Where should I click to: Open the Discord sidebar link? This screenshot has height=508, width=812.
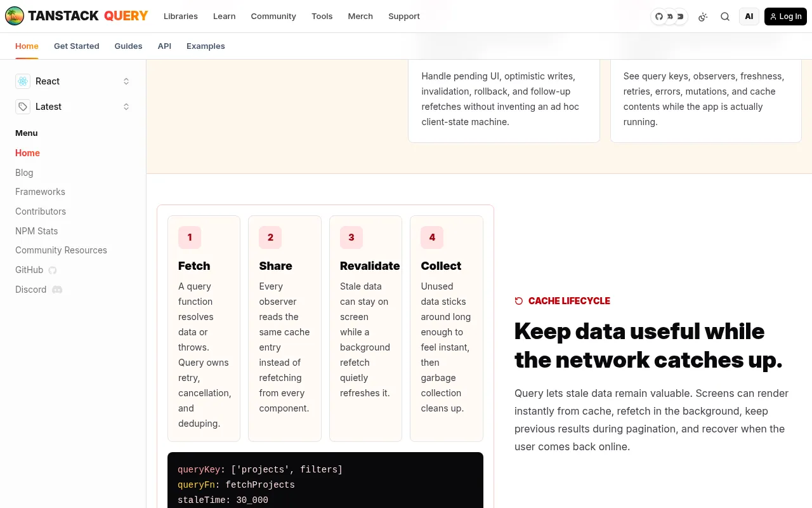pos(39,290)
